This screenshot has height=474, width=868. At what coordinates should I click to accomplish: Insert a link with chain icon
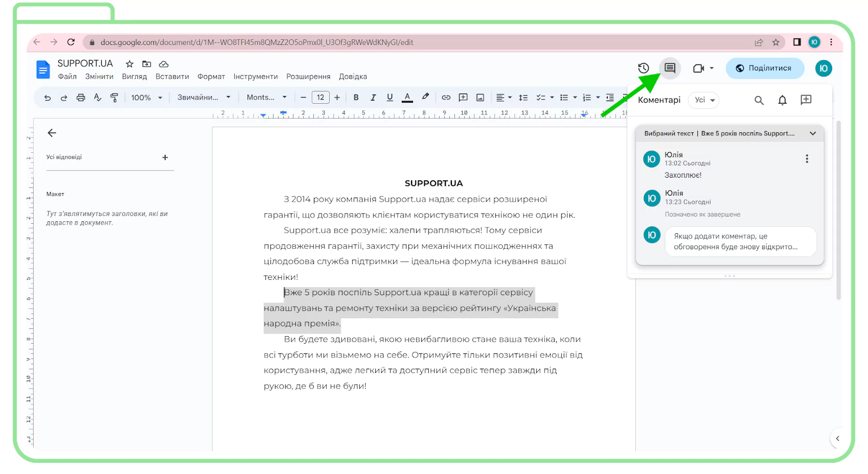446,98
